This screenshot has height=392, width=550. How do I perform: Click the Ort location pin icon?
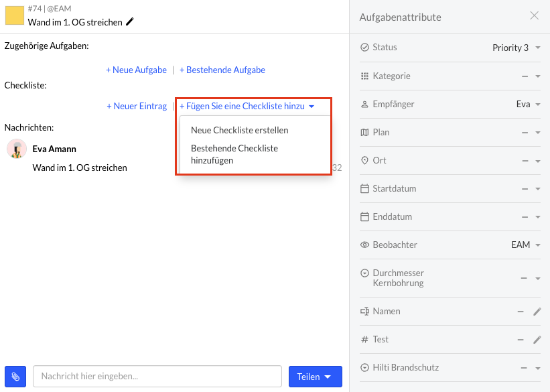point(365,160)
